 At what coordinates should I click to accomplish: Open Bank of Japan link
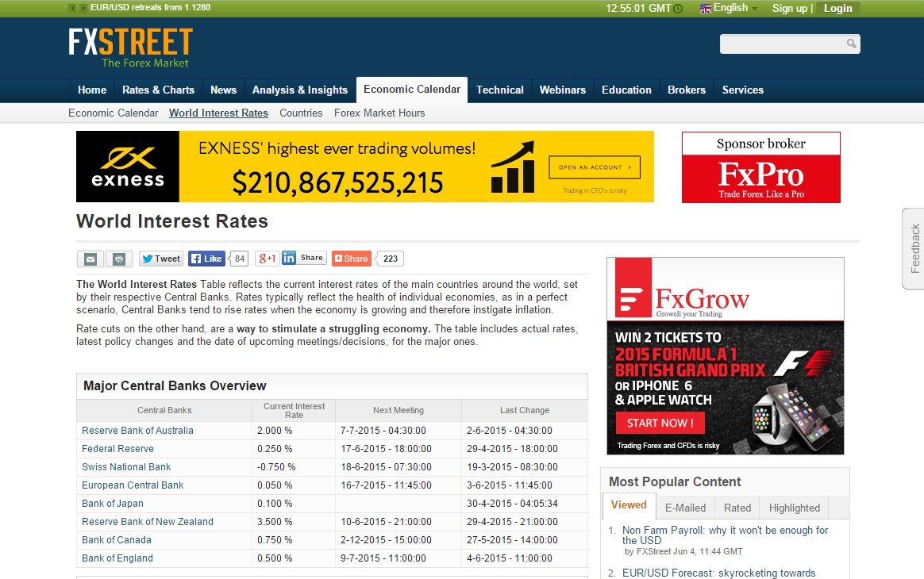coord(113,504)
